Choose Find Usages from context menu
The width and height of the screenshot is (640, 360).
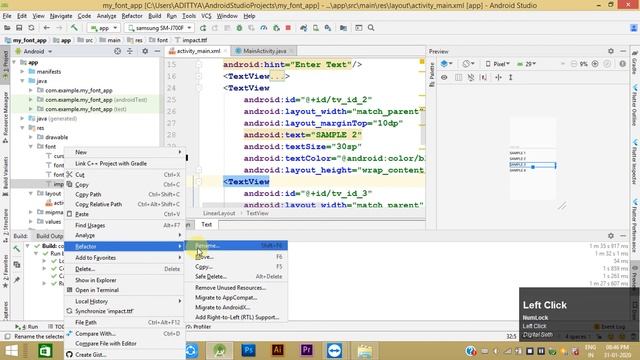click(124, 225)
